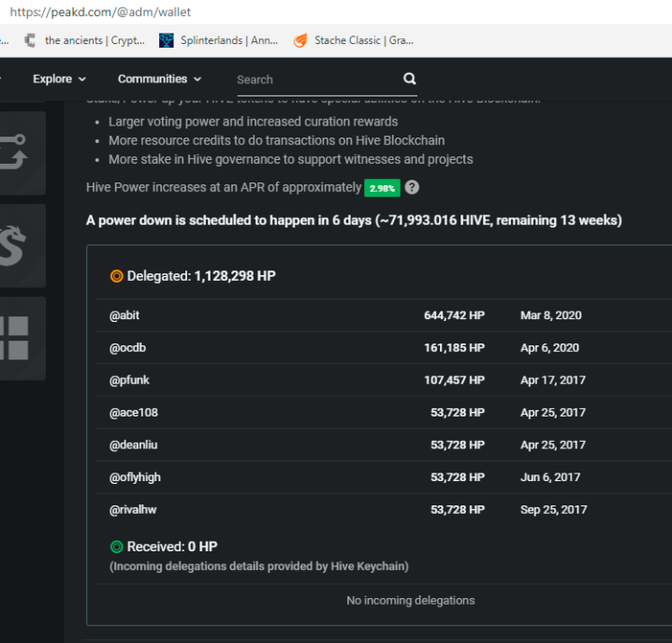Select 'Larger voting power' bullet text
Image resolution: width=672 pixels, height=643 pixels.
click(x=253, y=122)
